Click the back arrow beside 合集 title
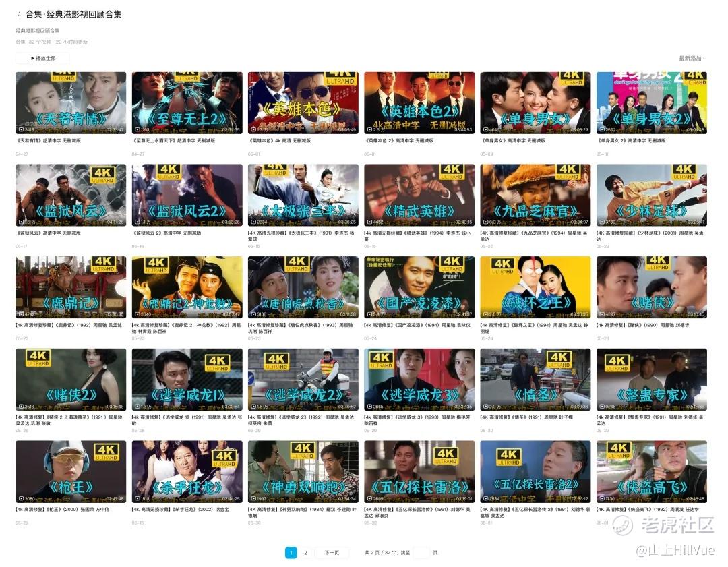 pyautogui.click(x=19, y=14)
